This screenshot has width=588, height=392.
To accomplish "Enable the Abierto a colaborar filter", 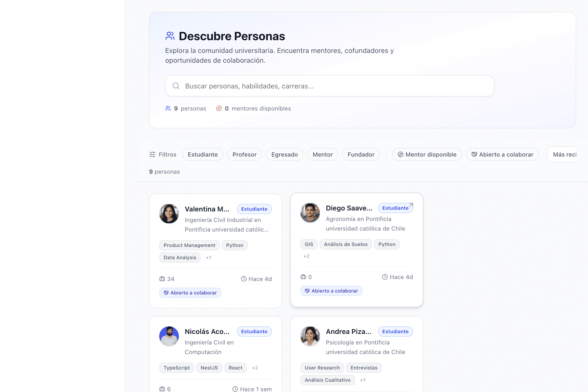I will [502, 154].
